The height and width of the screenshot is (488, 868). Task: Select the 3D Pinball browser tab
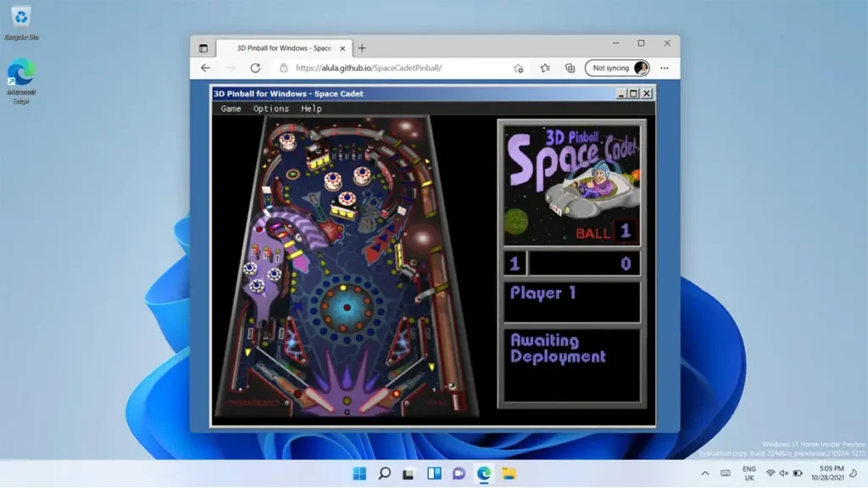pos(284,48)
